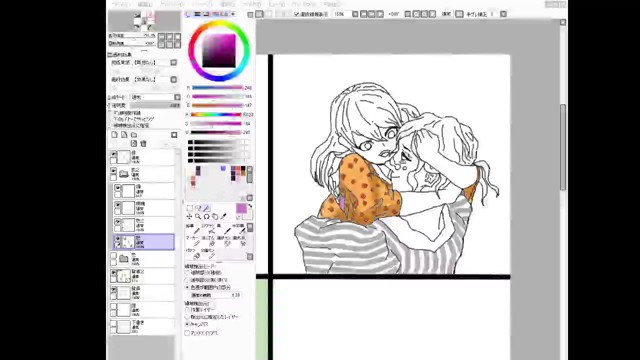Hide the topmost layer via eye icon

pyautogui.click(x=113, y=154)
